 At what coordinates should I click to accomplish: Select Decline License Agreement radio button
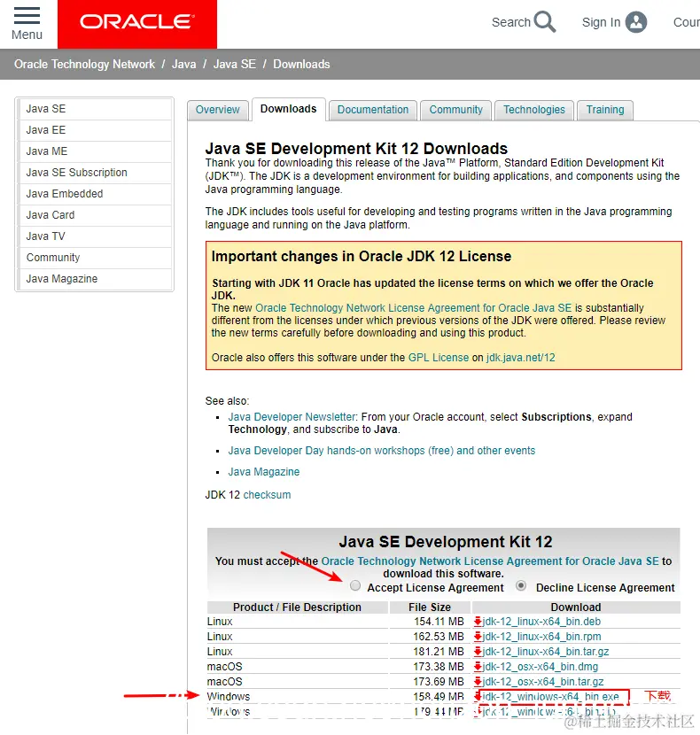[521, 586]
